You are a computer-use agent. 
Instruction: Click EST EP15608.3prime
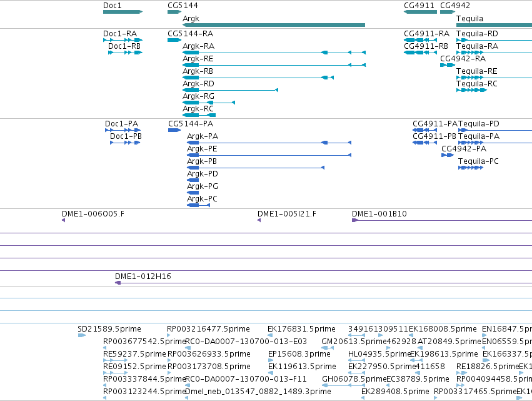click(299, 354)
